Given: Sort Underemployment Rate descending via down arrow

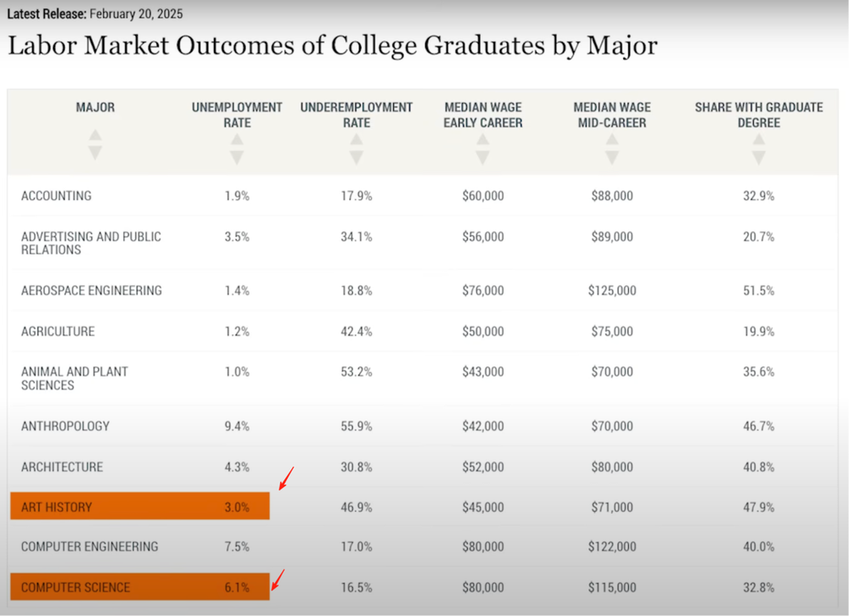Looking at the screenshot, I should (x=357, y=158).
